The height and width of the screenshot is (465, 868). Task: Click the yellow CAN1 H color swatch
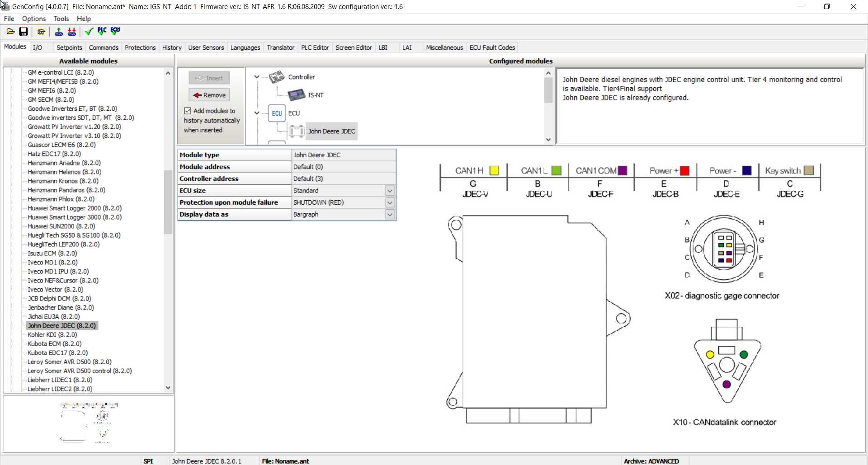point(494,171)
